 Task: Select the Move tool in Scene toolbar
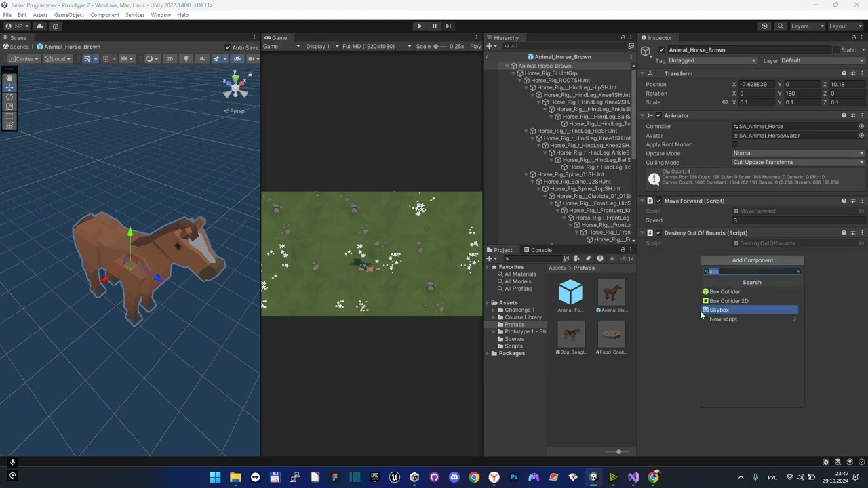[9, 87]
